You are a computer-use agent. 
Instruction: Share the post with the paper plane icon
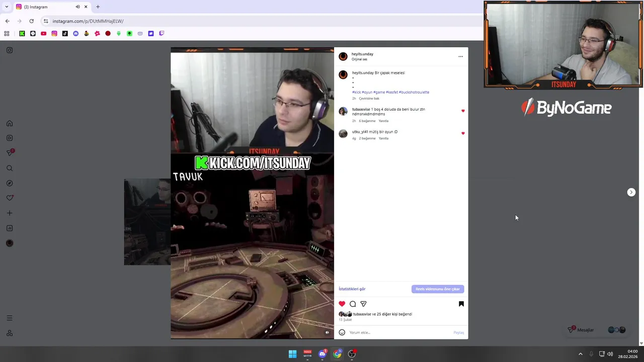tap(363, 304)
